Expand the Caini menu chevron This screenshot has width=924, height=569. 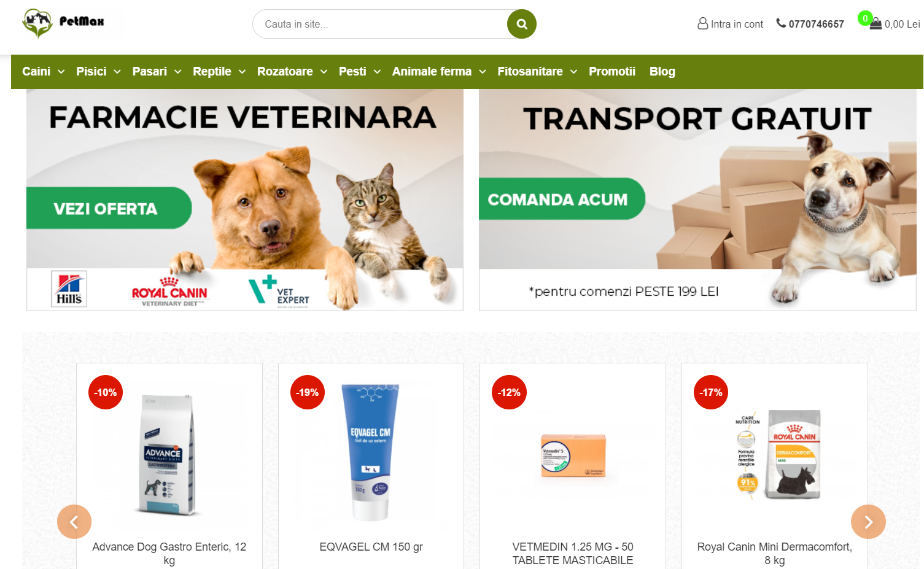point(61,72)
